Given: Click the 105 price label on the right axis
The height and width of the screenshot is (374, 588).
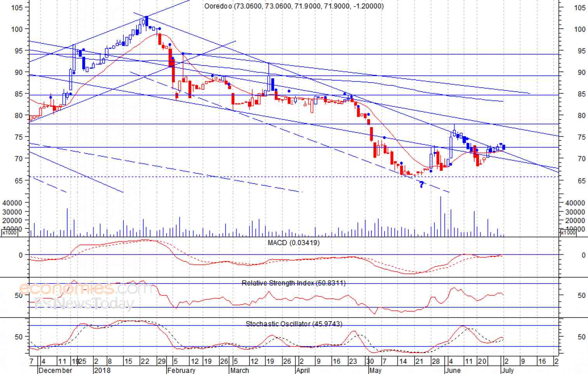Looking at the screenshot, I should 579,8.
